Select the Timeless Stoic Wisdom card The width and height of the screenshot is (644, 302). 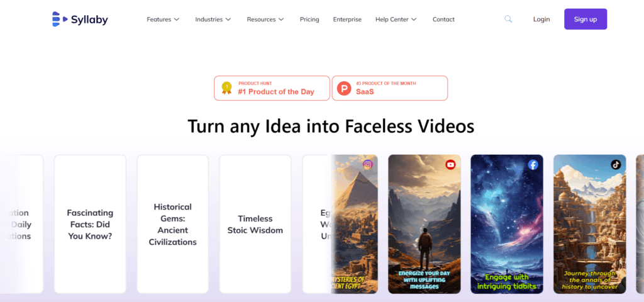255,224
